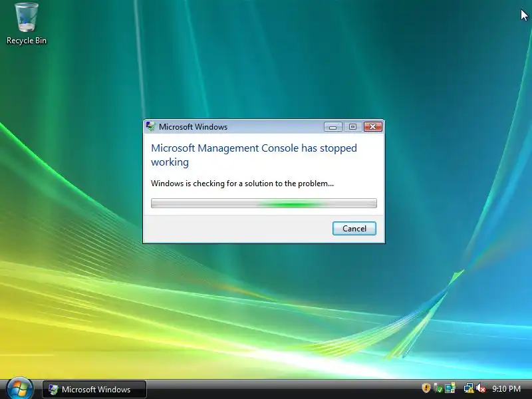Open the Windows Sidebar tray icon

(x=450, y=388)
